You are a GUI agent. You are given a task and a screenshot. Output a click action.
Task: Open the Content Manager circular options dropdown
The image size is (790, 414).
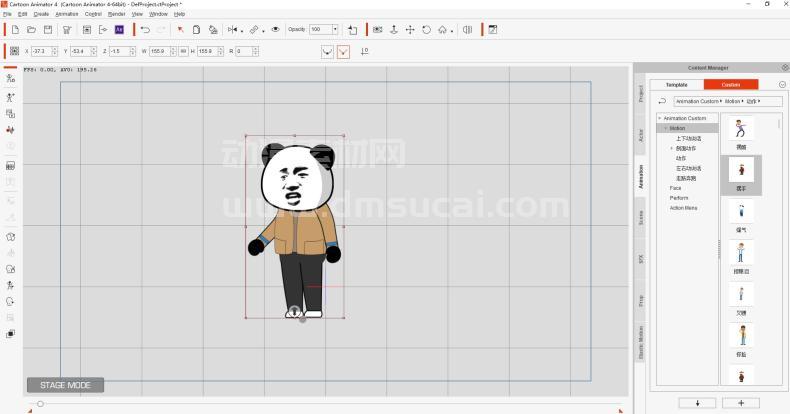(x=782, y=85)
